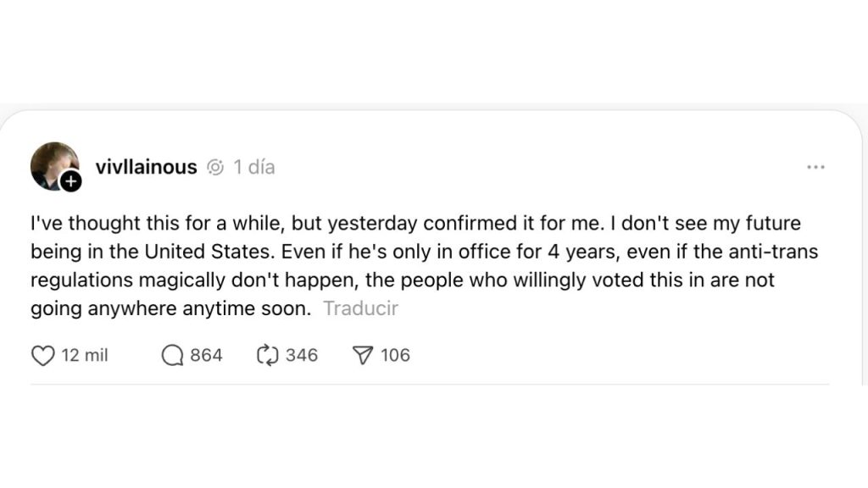Click the sentence mentioning "United States"
Viewport: 868px width, 488px height.
click(x=153, y=252)
